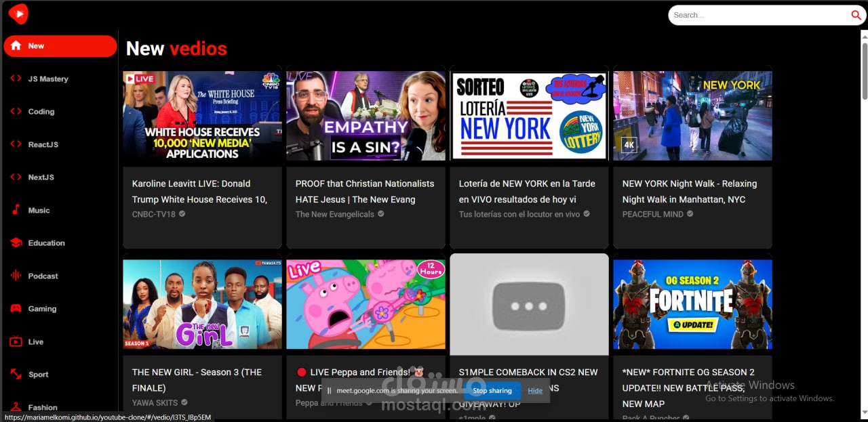Open the Empathy Is A Sin thumbnail
This screenshot has height=422, width=868.
pyautogui.click(x=366, y=116)
